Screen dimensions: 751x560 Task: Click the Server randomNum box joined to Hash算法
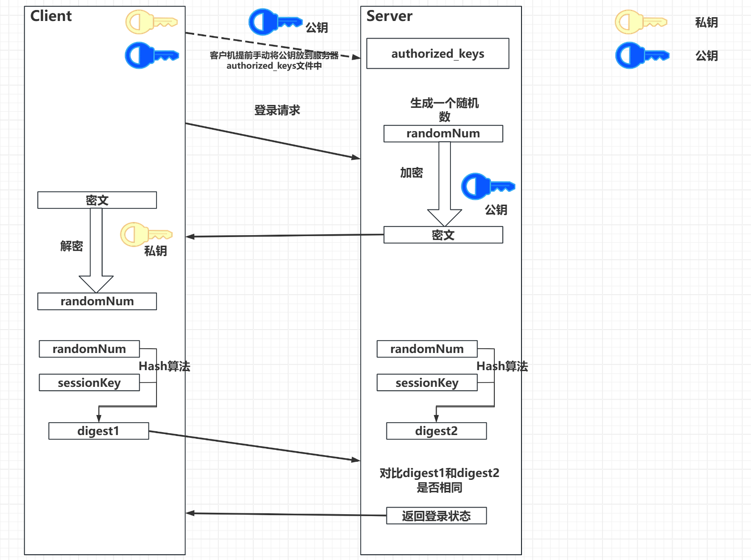427,349
